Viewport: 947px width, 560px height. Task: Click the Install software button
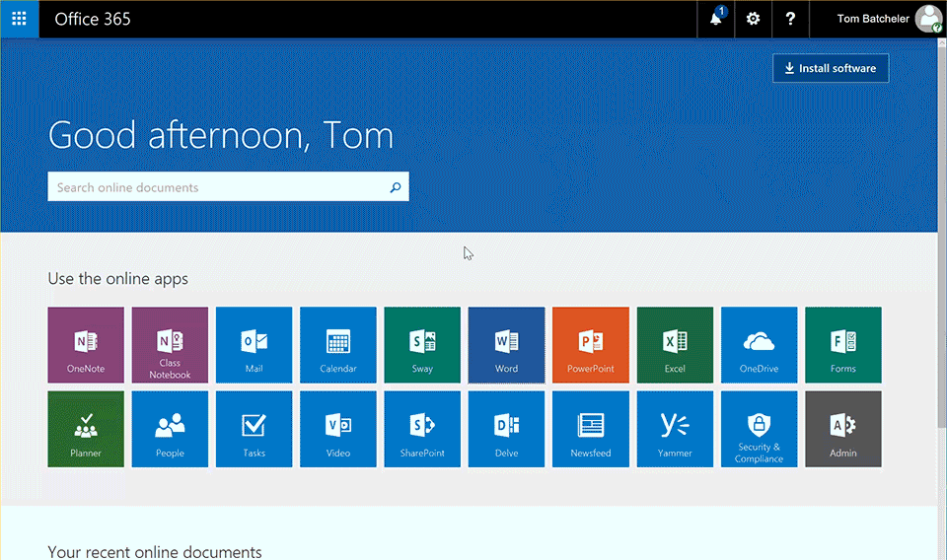point(831,68)
